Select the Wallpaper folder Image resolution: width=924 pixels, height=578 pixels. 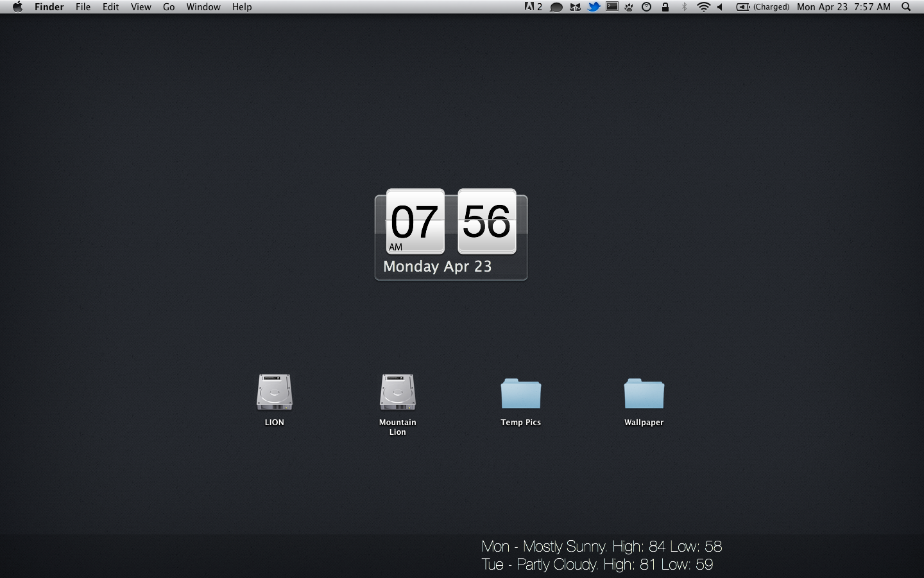[644, 393]
